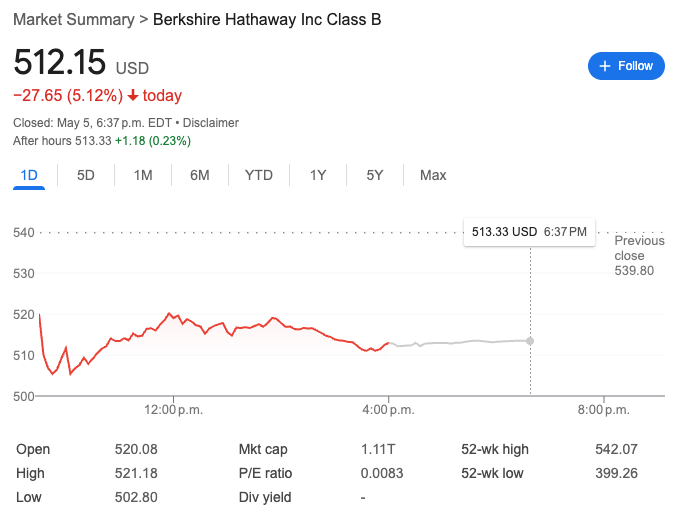The image size is (688, 522).
Task: Switch to the 5D range tab
Action: click(86, 175)
